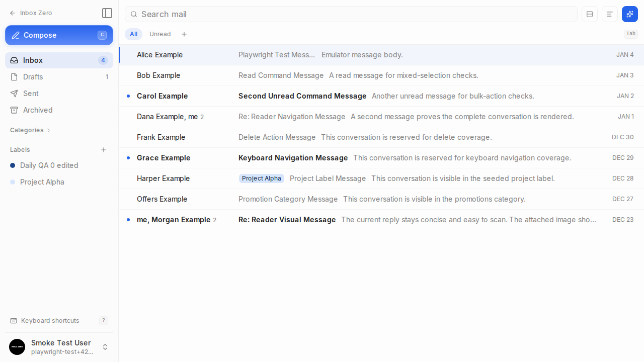
Task: Toggle unread dot on Grace Example message
Action: click(x=128, y=158)
